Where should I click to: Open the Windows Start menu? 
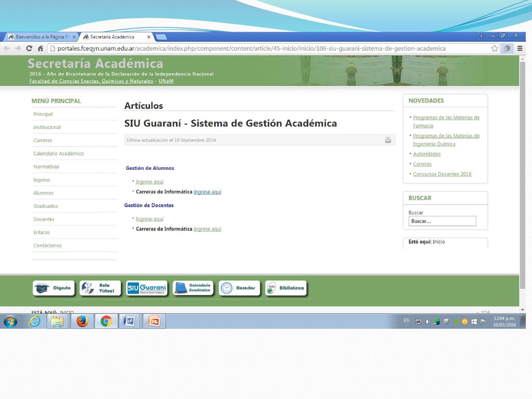pos(10,321)
